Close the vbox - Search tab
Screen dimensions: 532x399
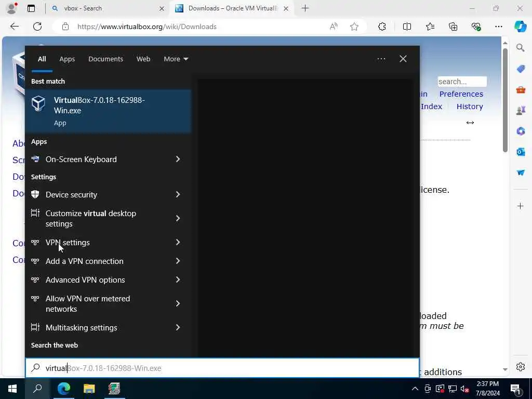(x=162, y=8)
